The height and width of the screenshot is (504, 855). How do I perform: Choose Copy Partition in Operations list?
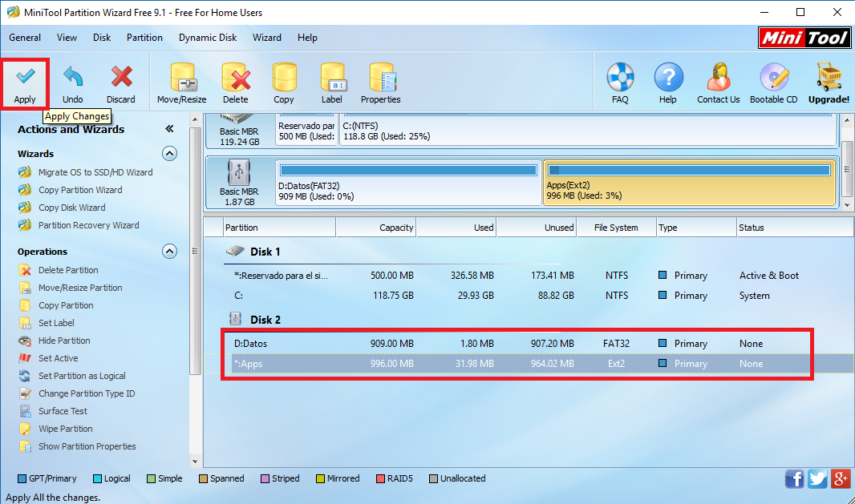(56, 305)
